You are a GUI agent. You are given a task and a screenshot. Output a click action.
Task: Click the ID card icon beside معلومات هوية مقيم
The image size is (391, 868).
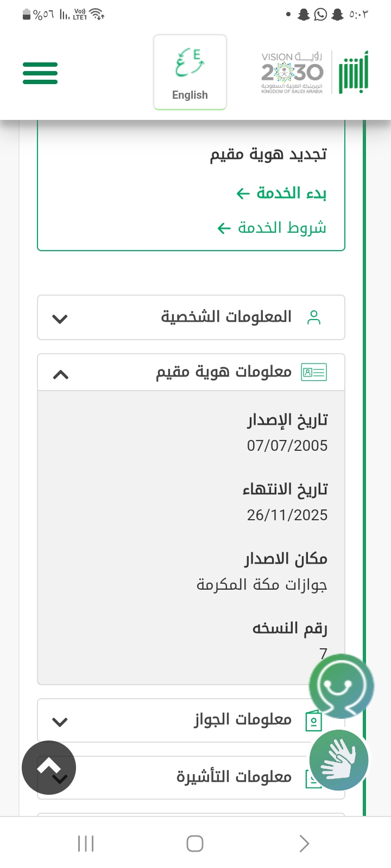tap(314, 373)
